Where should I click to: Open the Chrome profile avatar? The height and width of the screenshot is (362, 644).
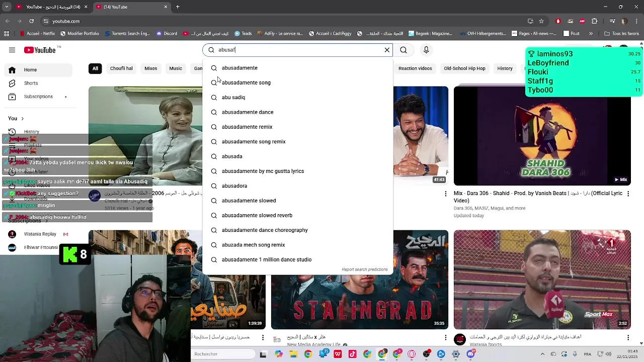(624, 21)
